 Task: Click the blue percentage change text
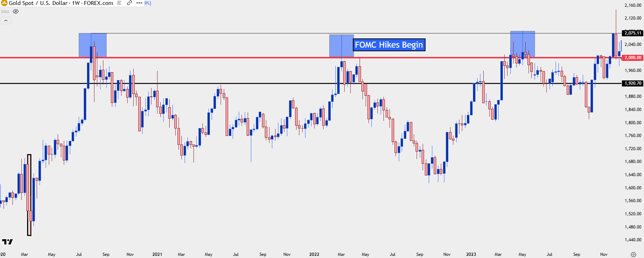coord(147,3)
